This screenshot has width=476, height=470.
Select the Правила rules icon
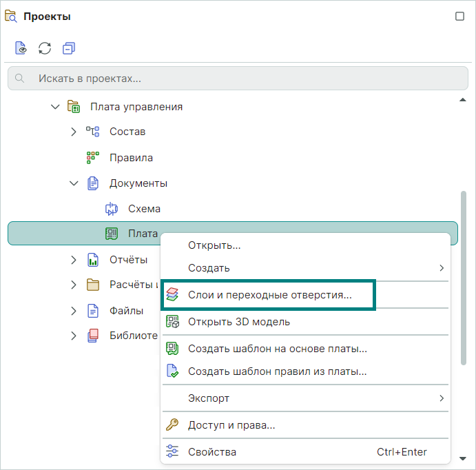click(x=92, y=158)
